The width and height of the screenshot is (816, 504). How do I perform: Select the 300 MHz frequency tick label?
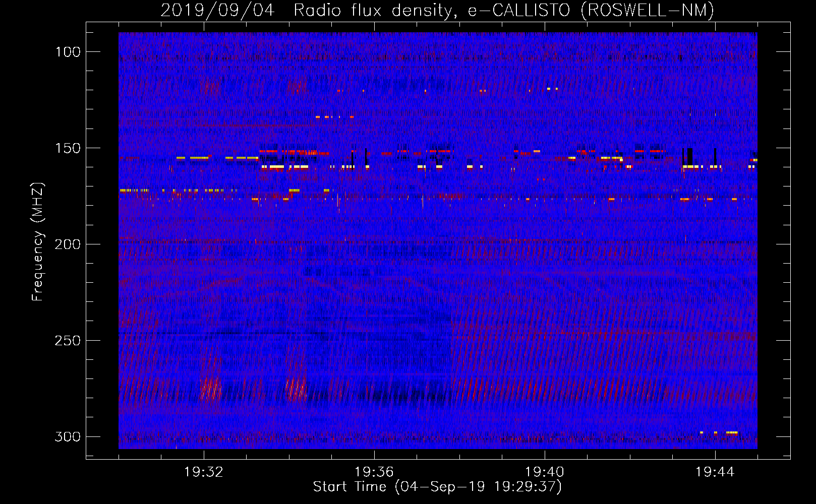[68, 436]
